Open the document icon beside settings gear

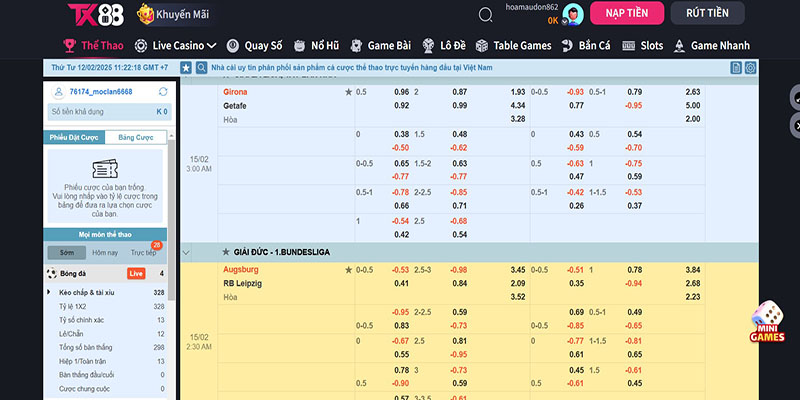click(736, 67)
